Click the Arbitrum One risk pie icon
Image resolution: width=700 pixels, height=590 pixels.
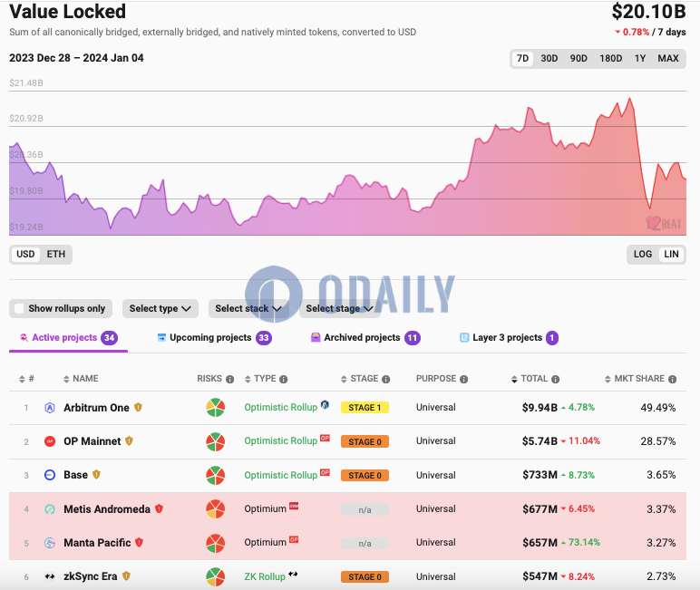tap(215, 408)
